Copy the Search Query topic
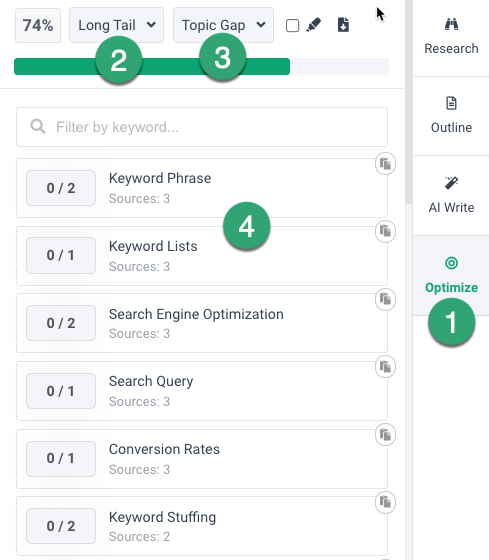This screenshot has height=560, width=489. pos(385,367)
